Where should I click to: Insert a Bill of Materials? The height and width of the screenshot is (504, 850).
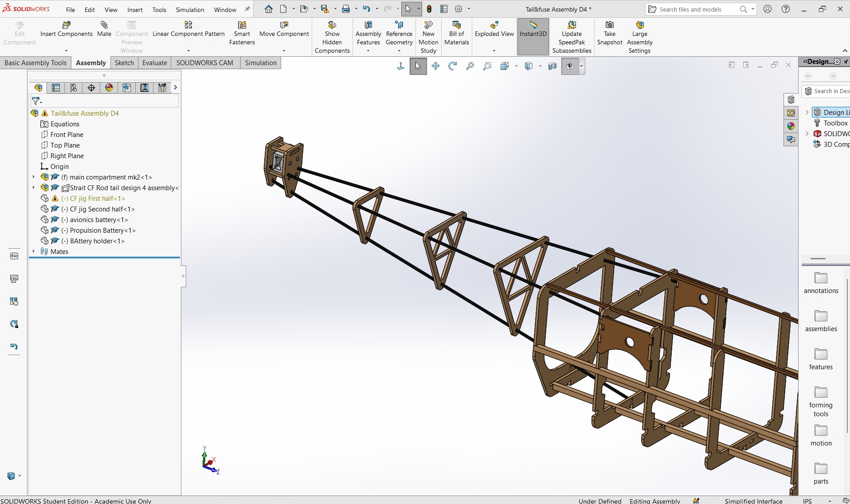click(457, 33)
